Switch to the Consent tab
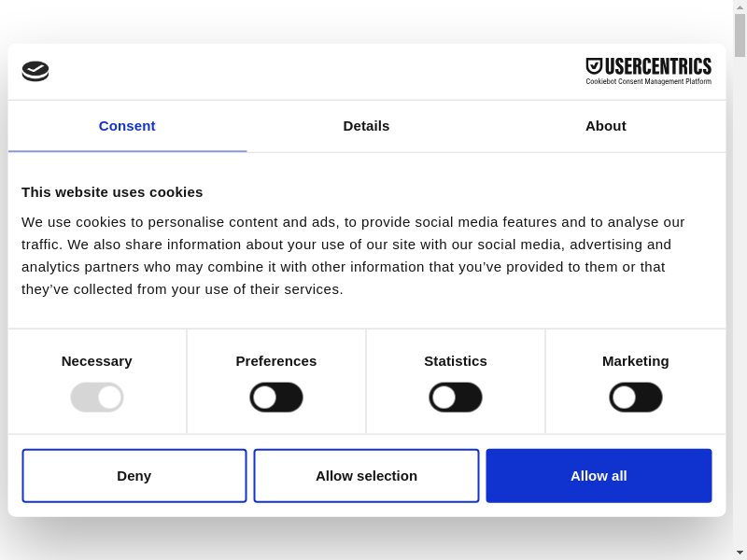Viewport: 747px width, 560px height. (127, 126)
